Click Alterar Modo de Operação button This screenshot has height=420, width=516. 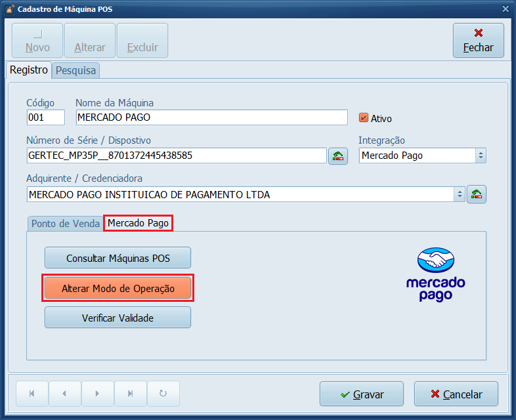coord(118,288)
